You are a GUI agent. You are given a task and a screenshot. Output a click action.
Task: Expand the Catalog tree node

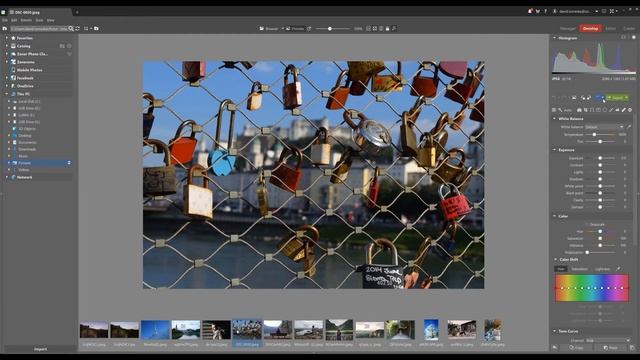[7, 46]
